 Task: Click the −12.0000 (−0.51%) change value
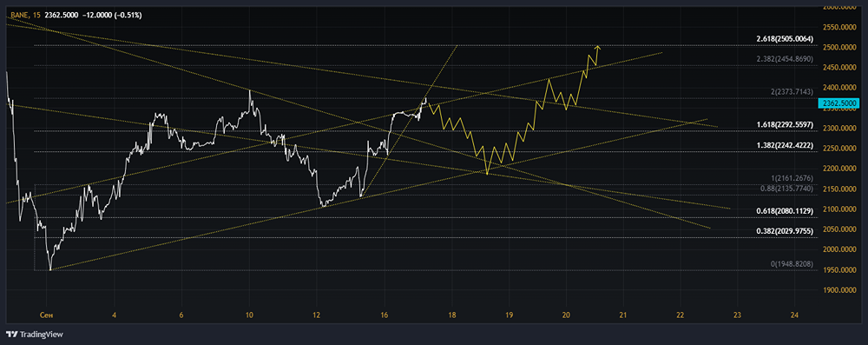pyautogui.click(x=111, y=16)
